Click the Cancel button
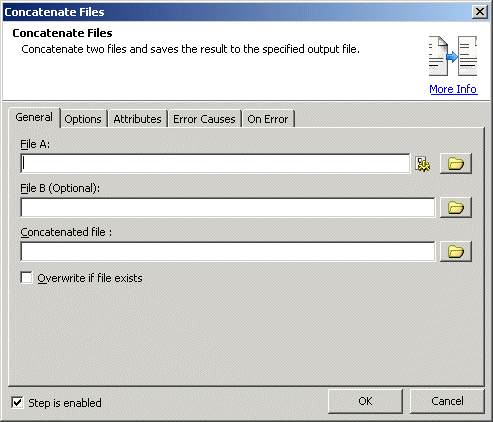Image resolution: width=493 pixels, height=422 pixels. [x=447, y=401]
